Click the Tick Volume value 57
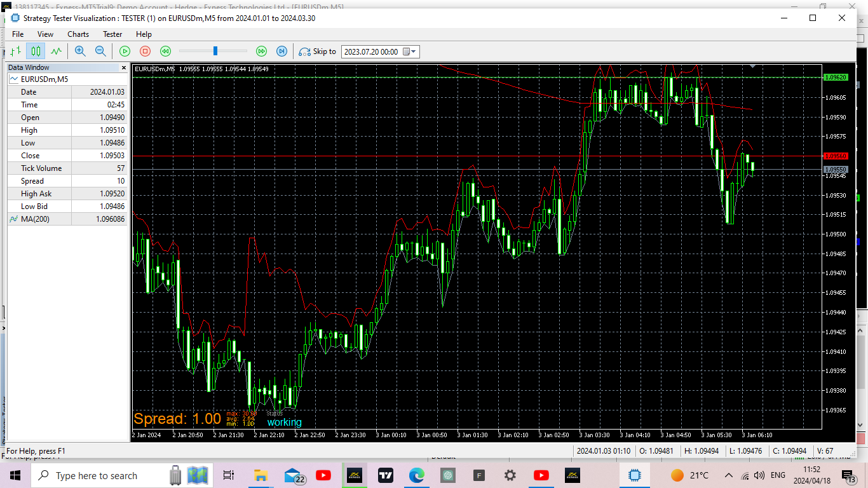Image resolution: width=868 pixels, height=488 pixels. pos(121,168)
